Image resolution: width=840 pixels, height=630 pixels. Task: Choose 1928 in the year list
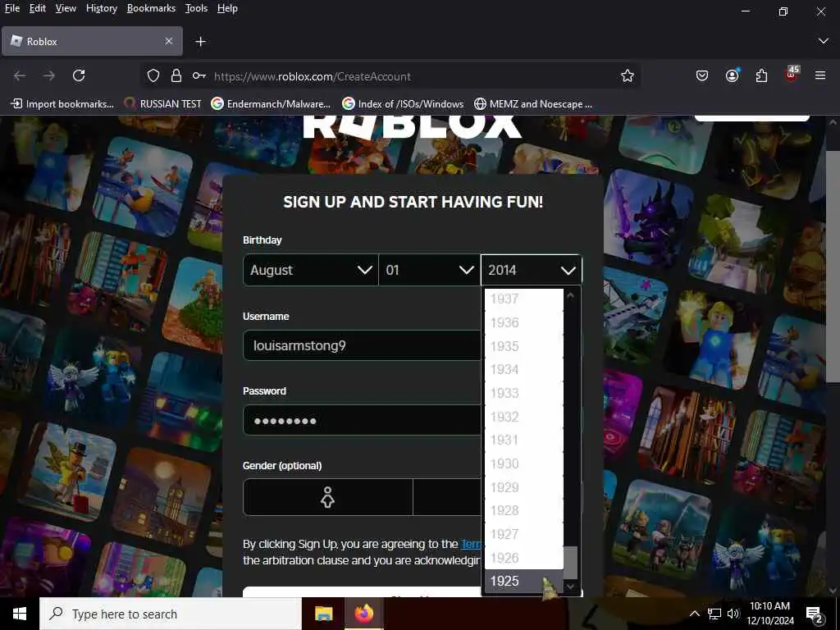click(524, 510)
